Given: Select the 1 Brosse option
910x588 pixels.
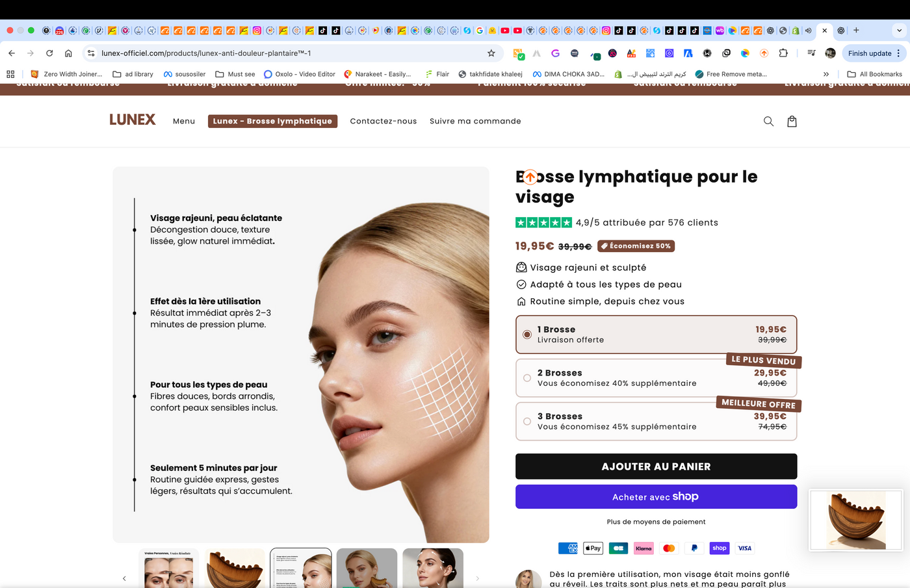Looking at the screenshot, I should click(656, 335).
